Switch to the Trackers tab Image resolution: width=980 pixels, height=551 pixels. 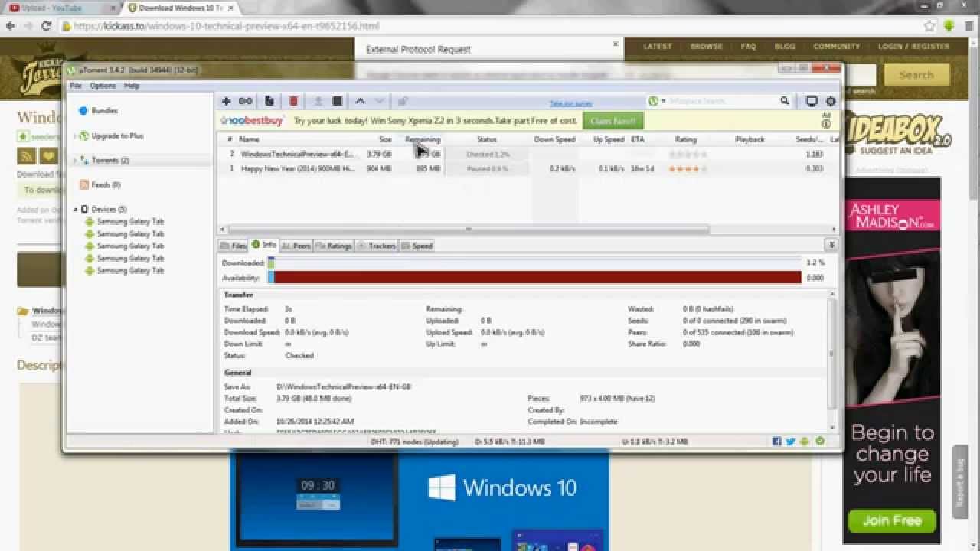click(377, 246)
